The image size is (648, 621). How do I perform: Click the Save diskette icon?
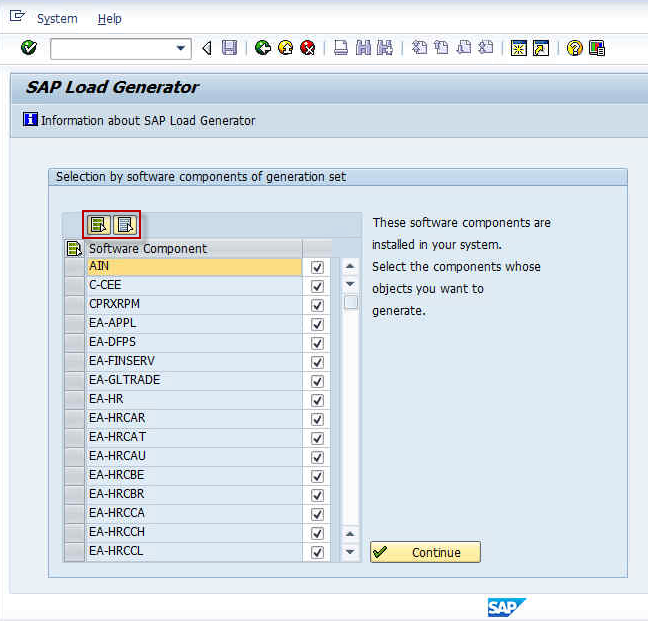point(229,48)
